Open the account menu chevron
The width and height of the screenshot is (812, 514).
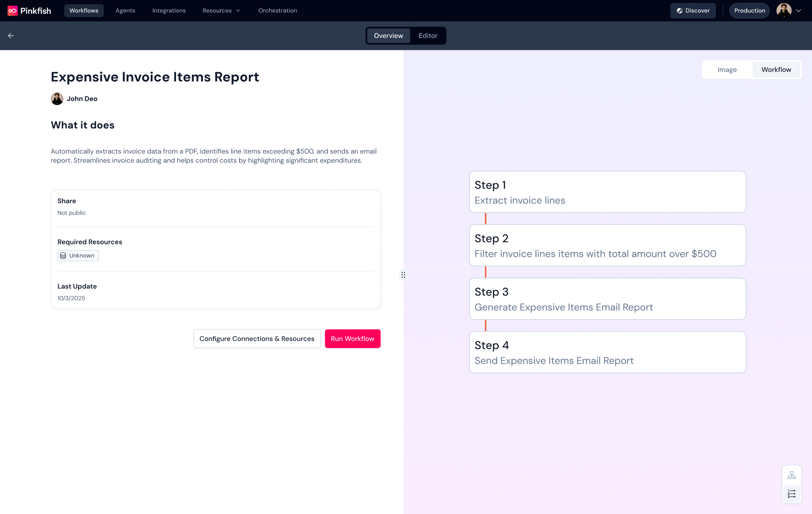[798, 11]
